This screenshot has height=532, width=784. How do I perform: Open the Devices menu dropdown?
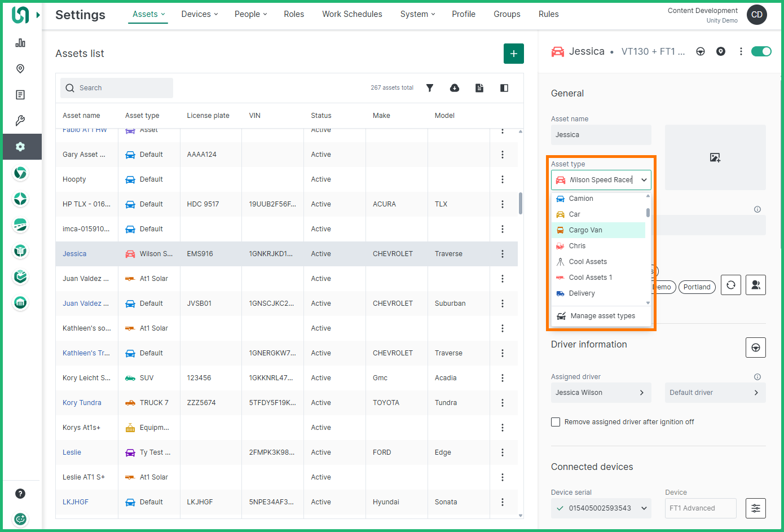[x=199, y=14]
